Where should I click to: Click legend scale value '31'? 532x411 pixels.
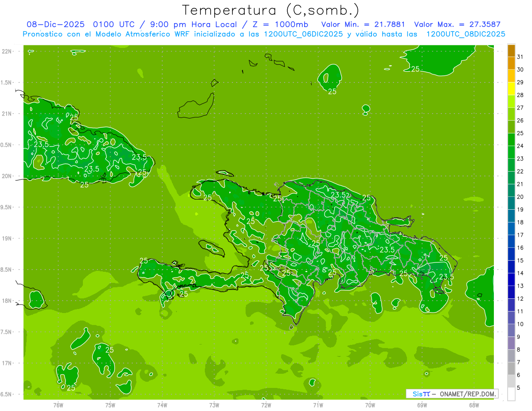[x=520, y=57]
